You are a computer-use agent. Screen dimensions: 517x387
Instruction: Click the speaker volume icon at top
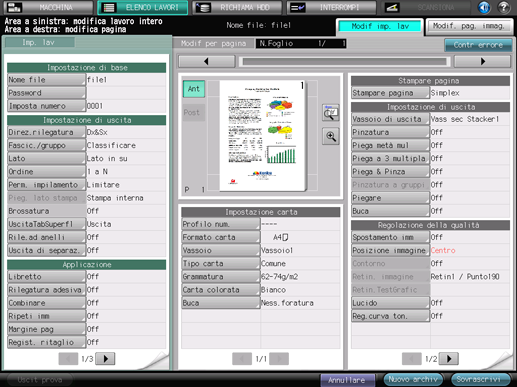484,7
